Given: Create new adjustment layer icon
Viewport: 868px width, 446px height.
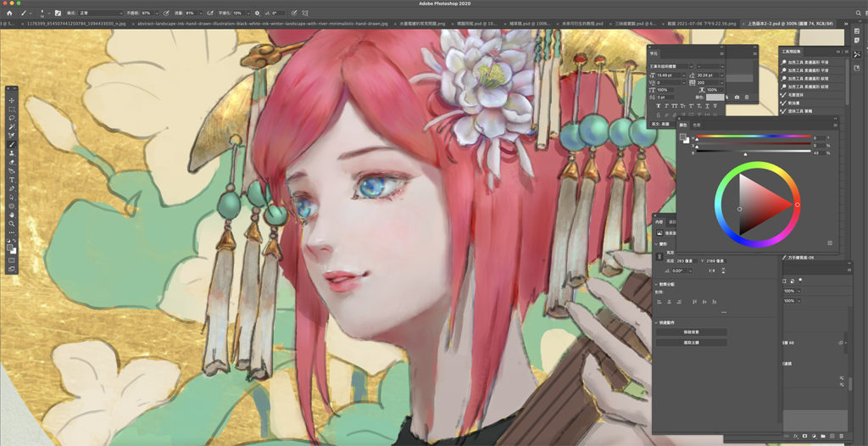Looking at the screenshot, I should [x=814, y=436].
